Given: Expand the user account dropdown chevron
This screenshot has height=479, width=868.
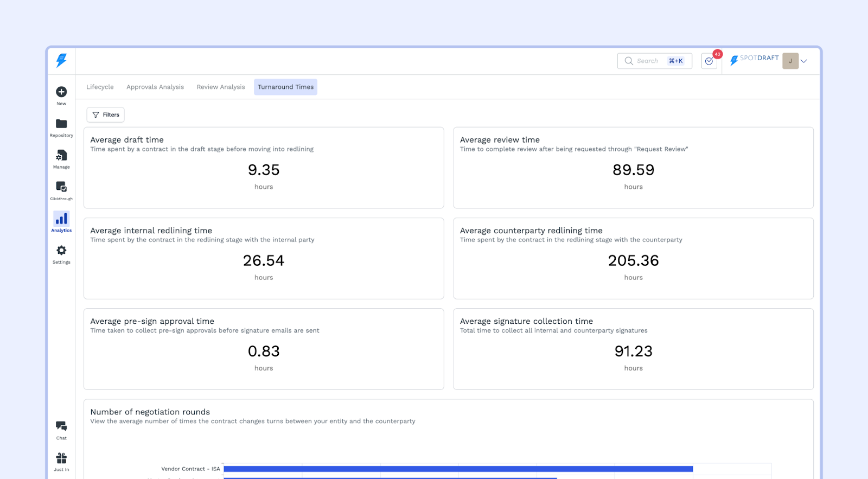Looking at the screenshot, I should tap(804, 61).
